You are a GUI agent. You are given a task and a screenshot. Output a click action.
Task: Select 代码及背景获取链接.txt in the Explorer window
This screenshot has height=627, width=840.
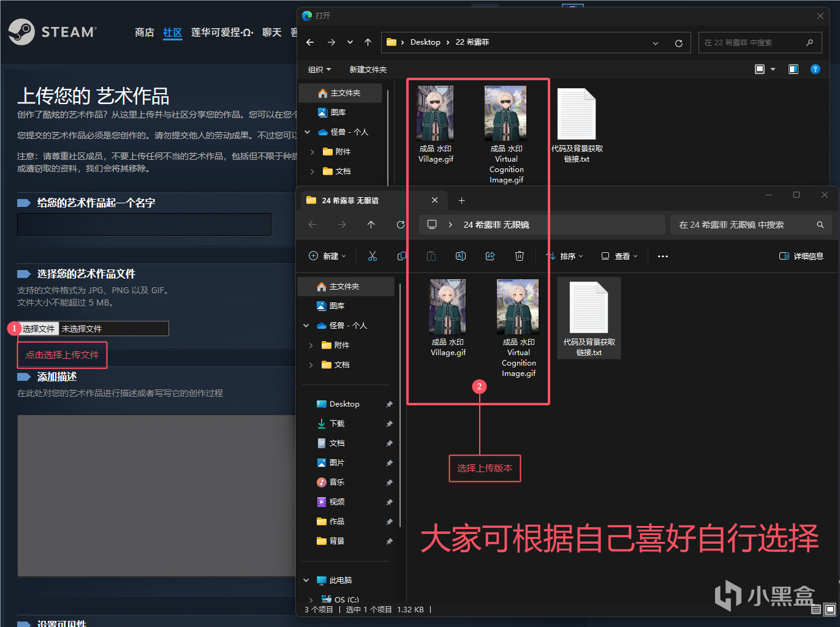589,318
